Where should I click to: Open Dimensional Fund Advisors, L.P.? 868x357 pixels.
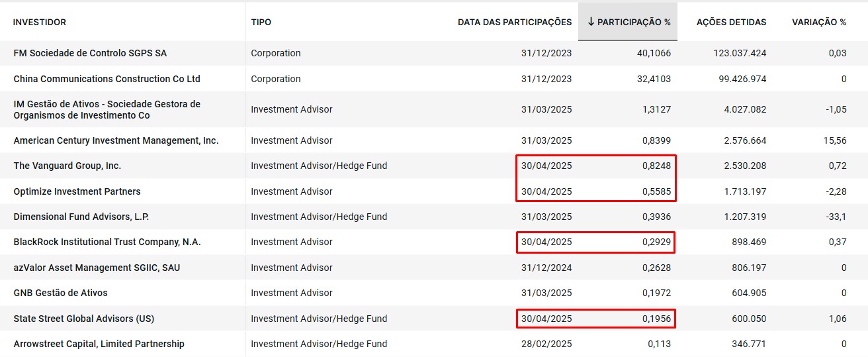coord(88,217)
